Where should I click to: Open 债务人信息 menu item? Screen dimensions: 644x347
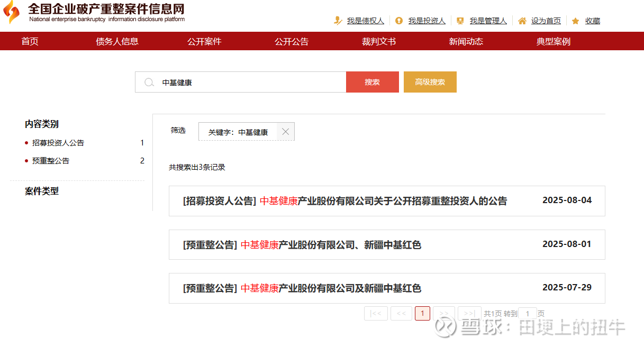tap(117, 41)
